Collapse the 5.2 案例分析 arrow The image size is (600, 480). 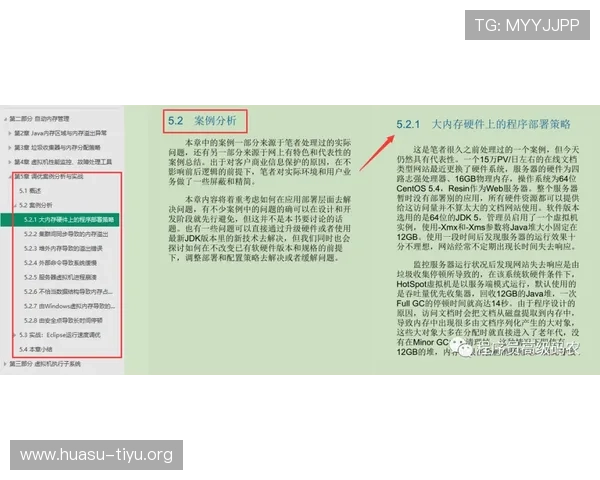[15, 205]
